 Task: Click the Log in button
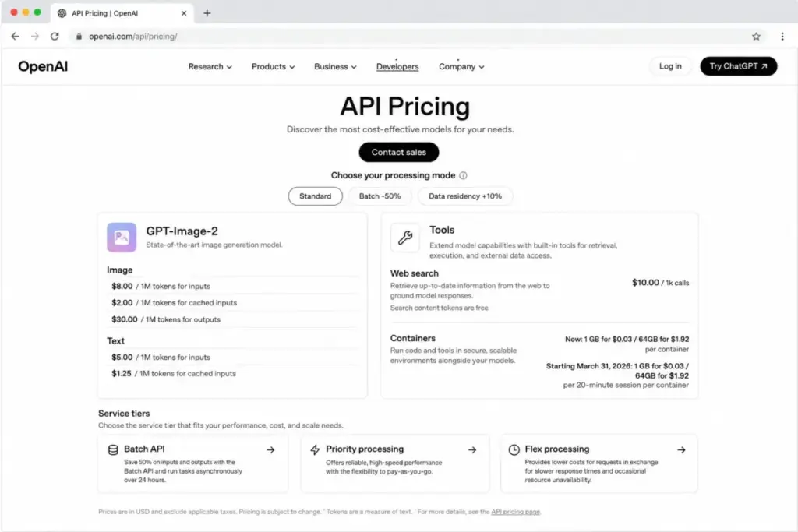670,66
